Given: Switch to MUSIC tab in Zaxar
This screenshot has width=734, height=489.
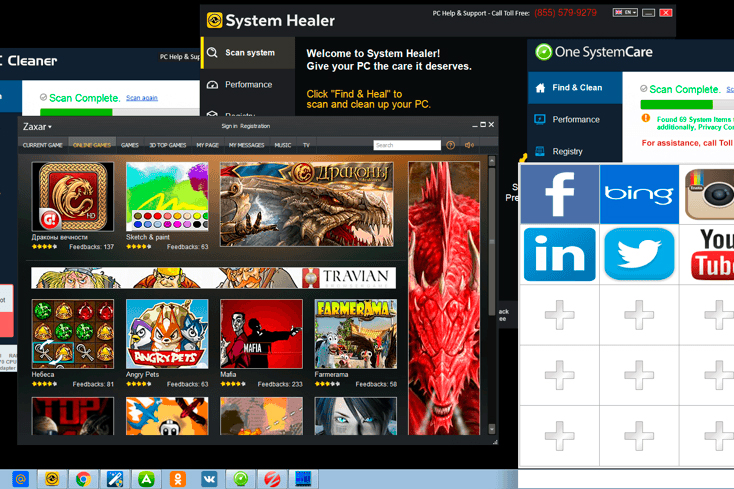Looking at the screenshot, I should click(x=283, y=145).
